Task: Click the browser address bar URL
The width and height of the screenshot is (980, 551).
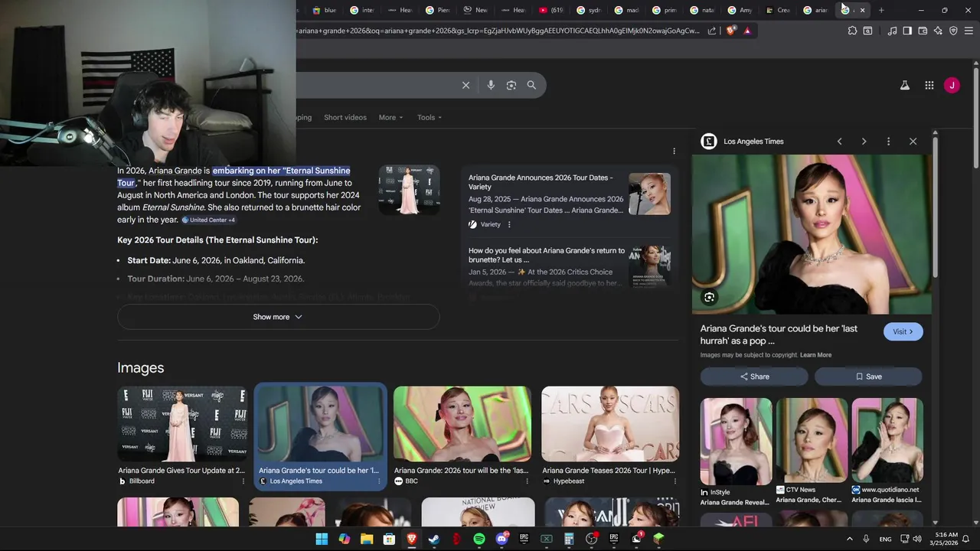Action: coord(498,31)
